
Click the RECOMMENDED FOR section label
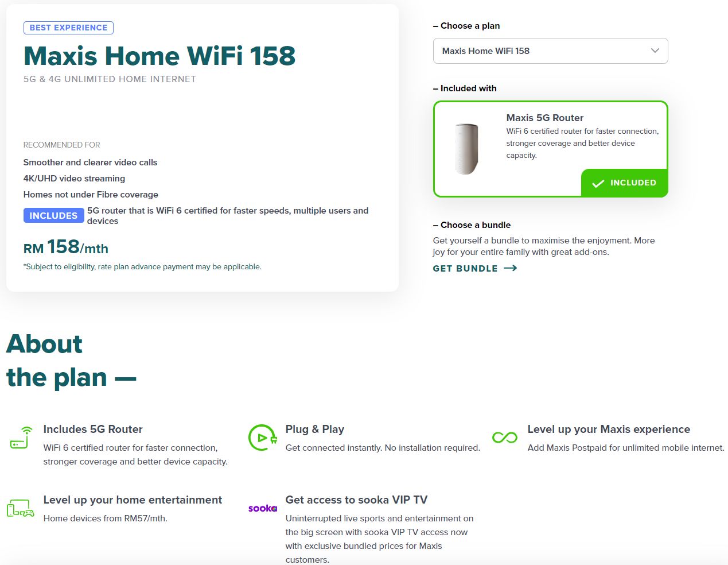click(61, 145)
